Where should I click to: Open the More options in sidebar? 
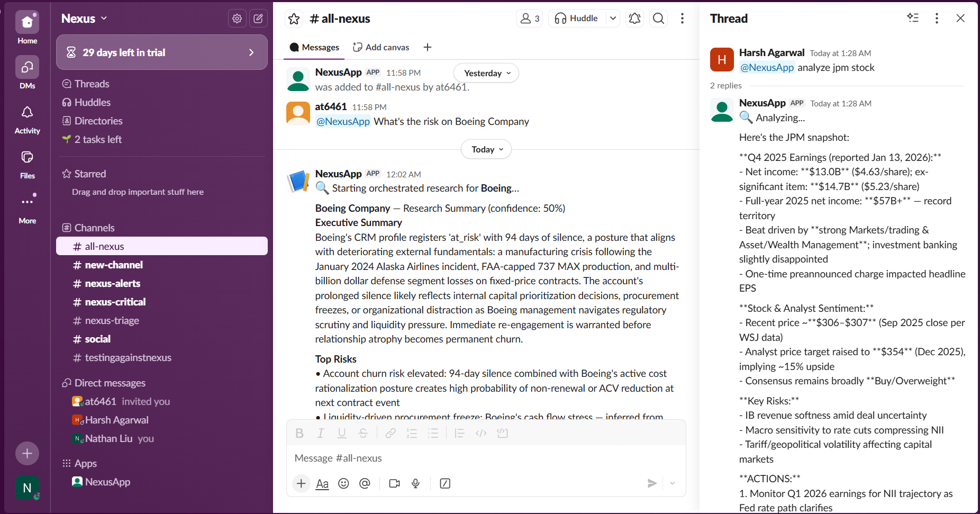[27, 209]
